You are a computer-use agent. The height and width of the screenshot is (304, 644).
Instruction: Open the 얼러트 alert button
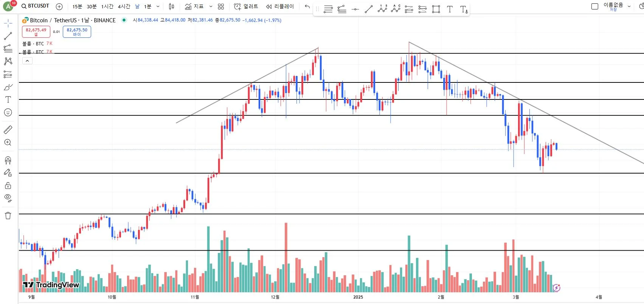point(246,6)
